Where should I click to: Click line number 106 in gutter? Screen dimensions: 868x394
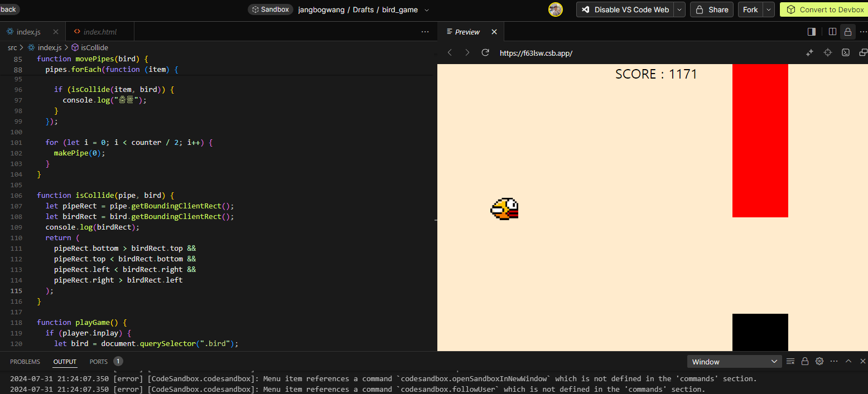[x=16, y=195]
